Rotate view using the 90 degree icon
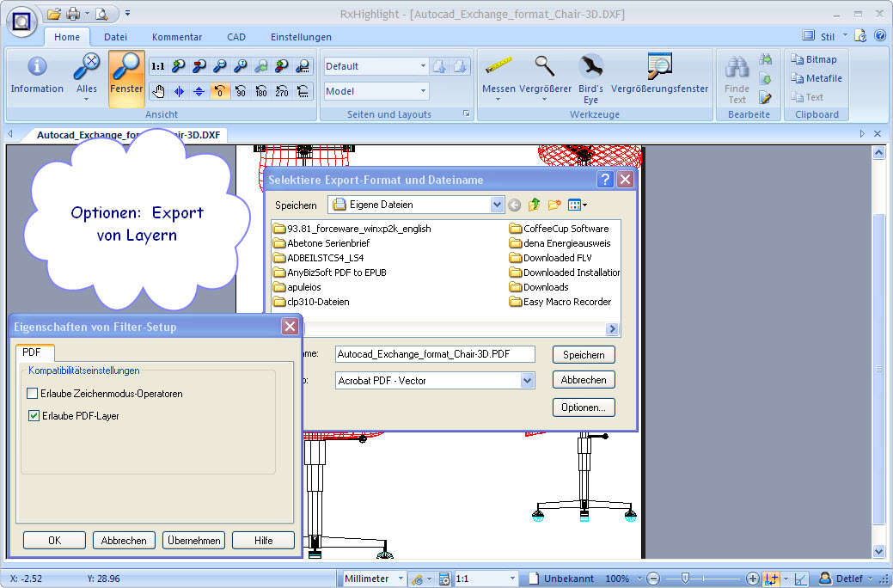The height and width of the screenshot is (588, 893). tap(241, 91)
